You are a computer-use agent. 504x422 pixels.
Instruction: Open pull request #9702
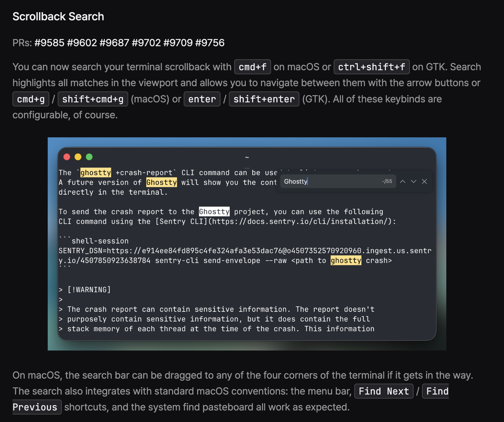[146, 43]
